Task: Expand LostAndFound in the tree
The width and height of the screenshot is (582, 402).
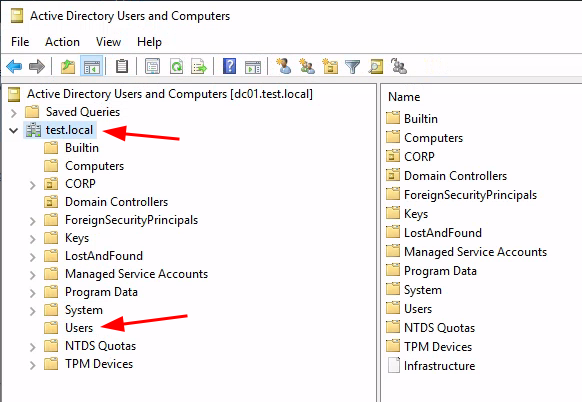Action: (x=33, y=256)
